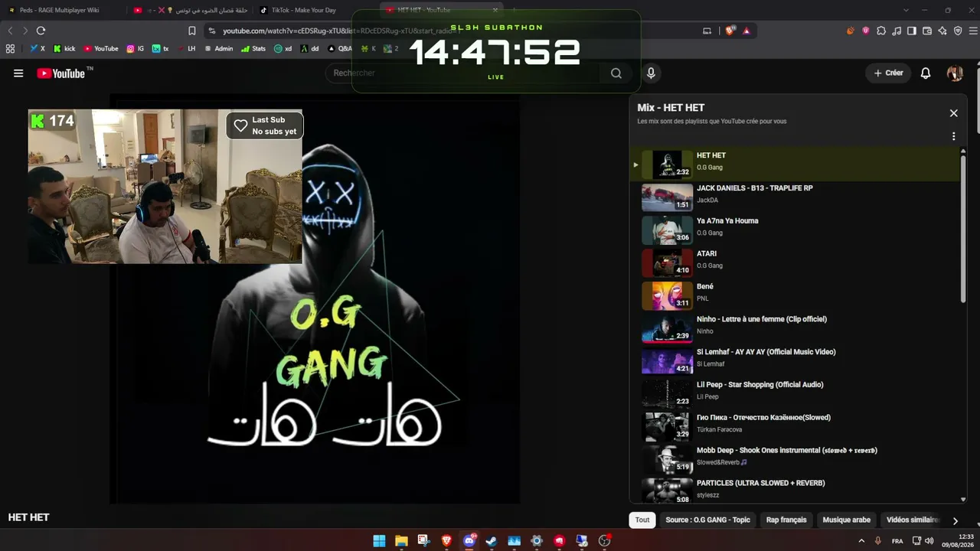Open the YouTube guide hamburger menu
Screen dimensions: 980x551
tap(18, 73)
